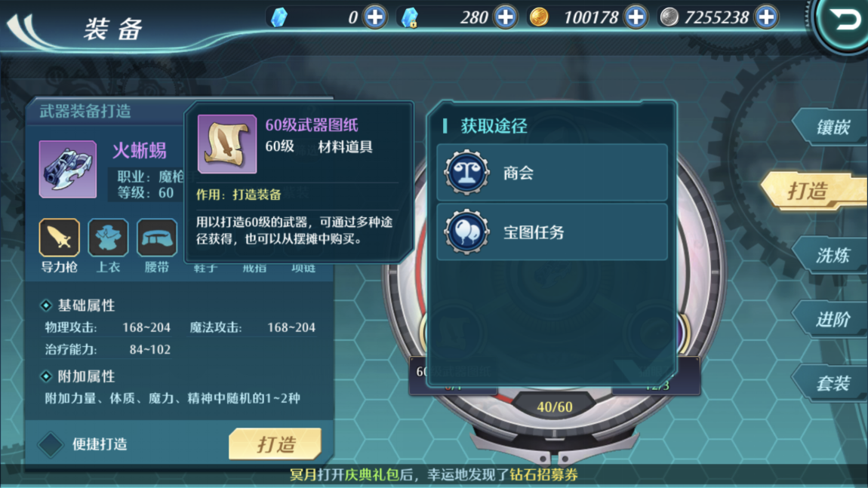The height and width of the screenshot is (488, 868).
Task: Select the 上衣 armor slot icon
Action: 108,238
